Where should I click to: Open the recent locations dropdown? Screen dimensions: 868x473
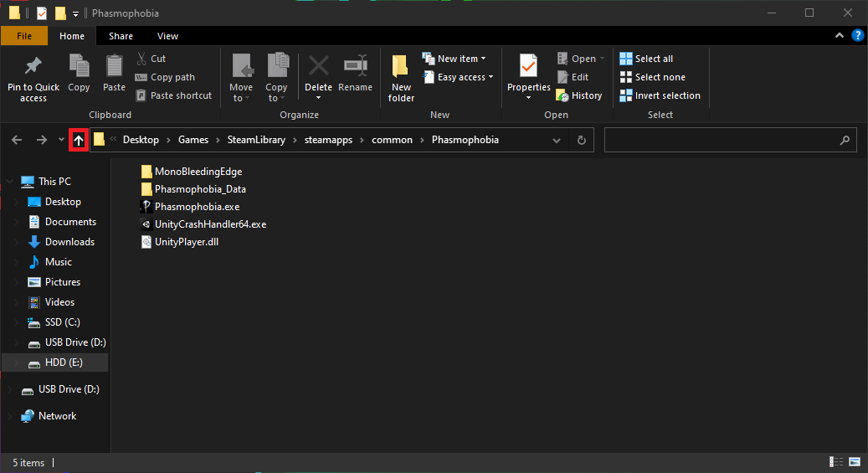click(x=61, y=140)
